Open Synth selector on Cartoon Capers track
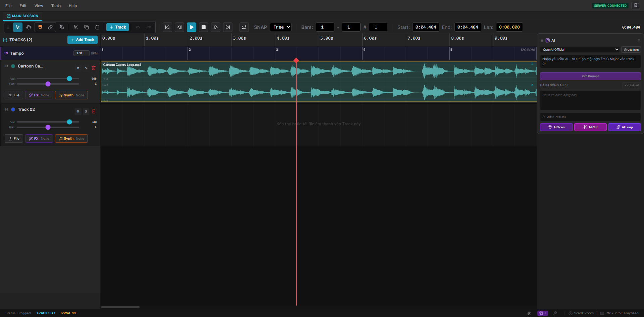The height and width of the screenshot is (317, 644). [71, 95]
